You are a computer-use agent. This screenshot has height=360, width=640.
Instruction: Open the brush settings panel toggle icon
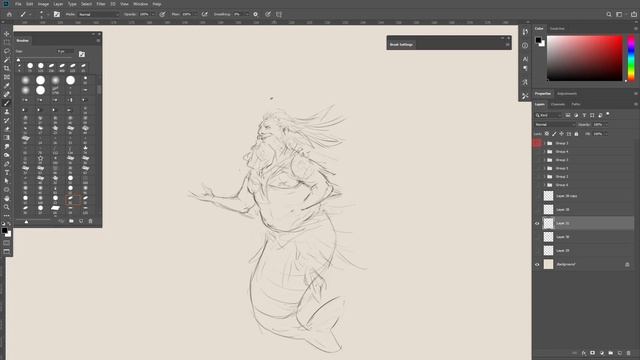57,14
